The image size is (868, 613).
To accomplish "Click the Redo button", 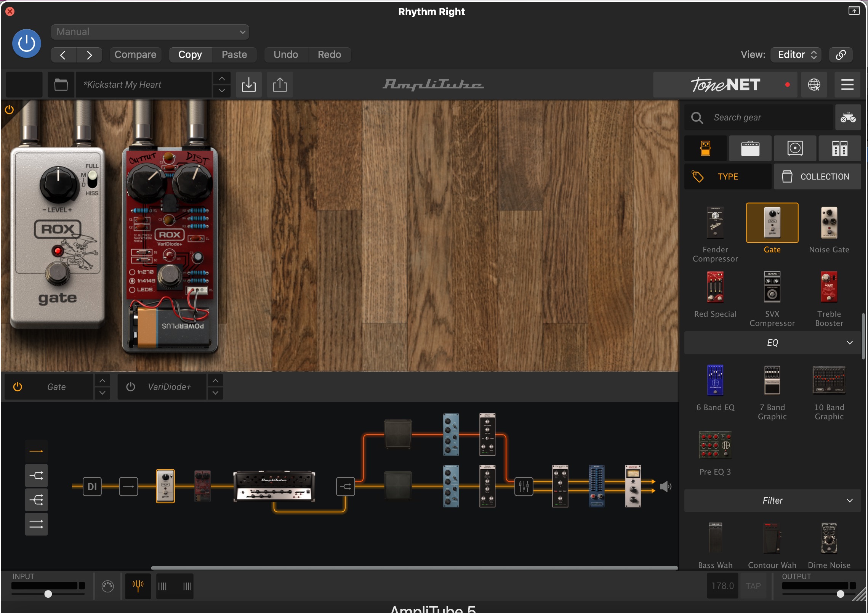I will coord(330,55).
